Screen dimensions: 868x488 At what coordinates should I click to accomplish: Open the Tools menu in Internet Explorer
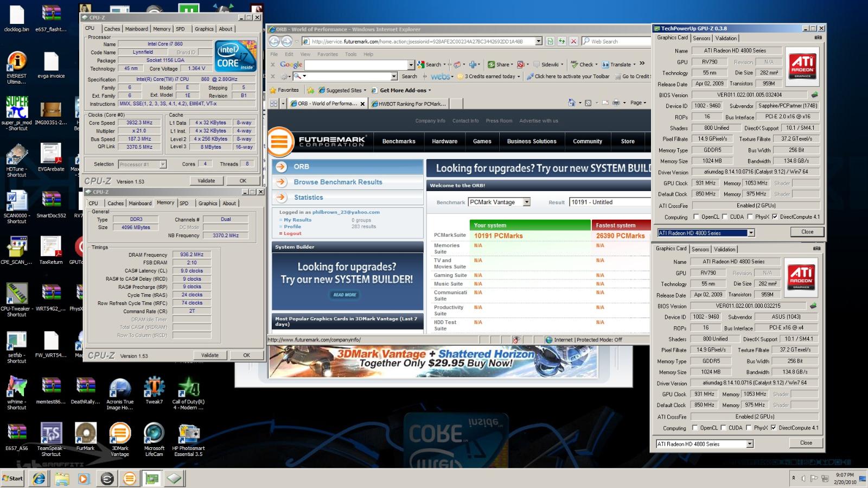coord(350,54)
